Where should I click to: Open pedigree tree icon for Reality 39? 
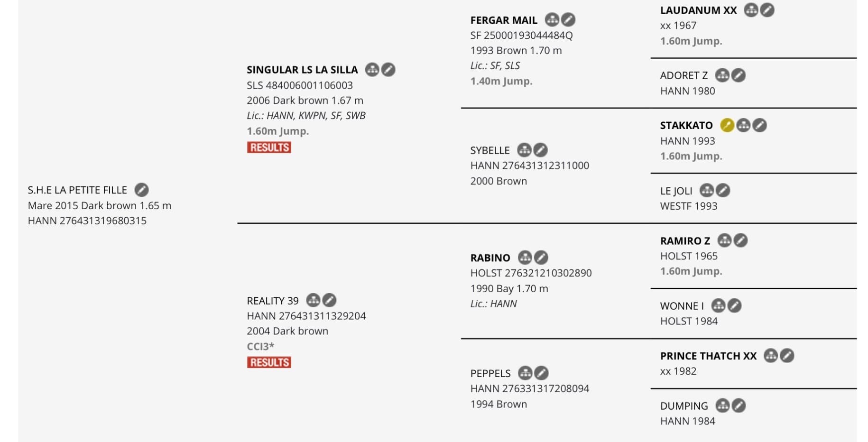point(313,300)
